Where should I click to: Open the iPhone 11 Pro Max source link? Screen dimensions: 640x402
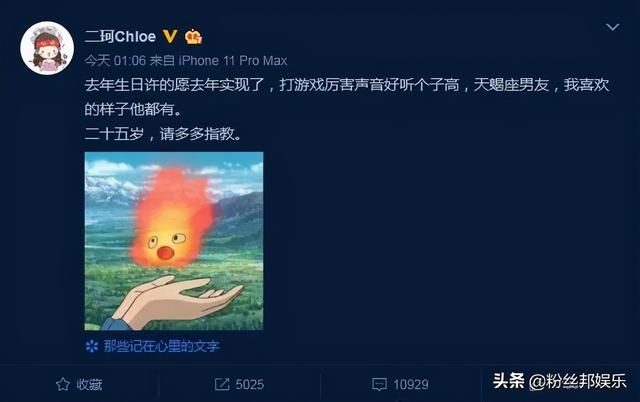point(233,61)
